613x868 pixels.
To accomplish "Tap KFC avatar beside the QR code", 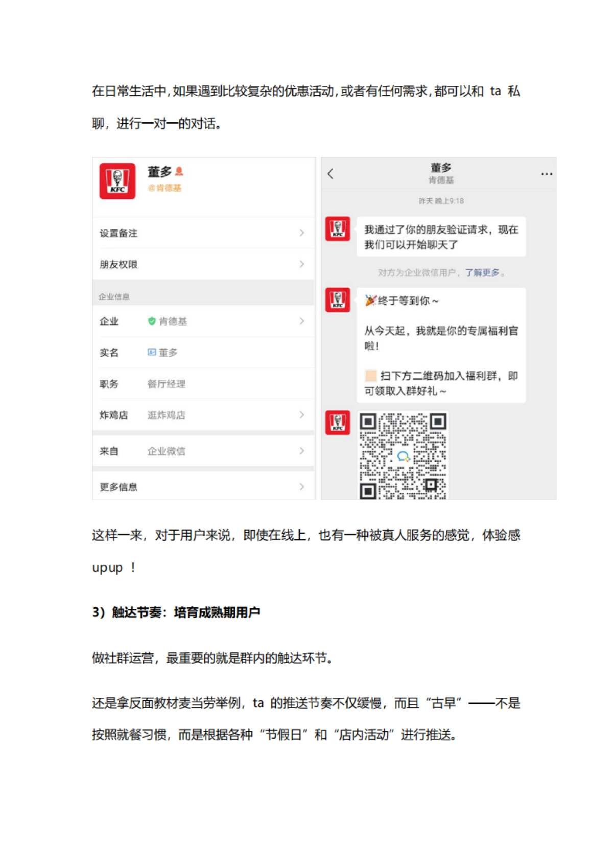I will point(338,423).
